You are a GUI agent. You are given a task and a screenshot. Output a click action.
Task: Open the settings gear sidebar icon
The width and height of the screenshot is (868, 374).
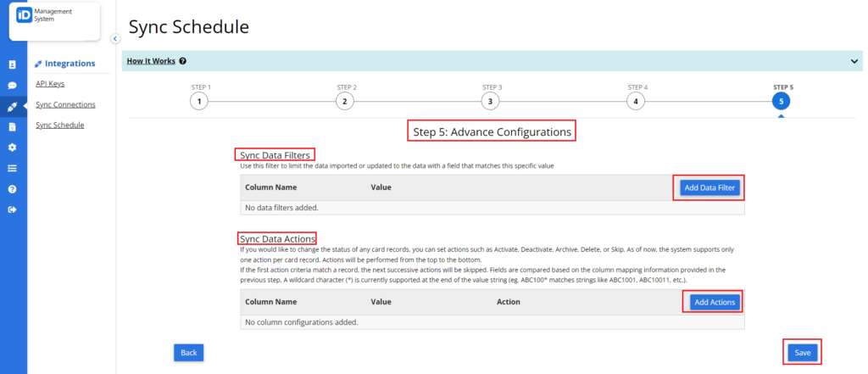click(12, 148)
